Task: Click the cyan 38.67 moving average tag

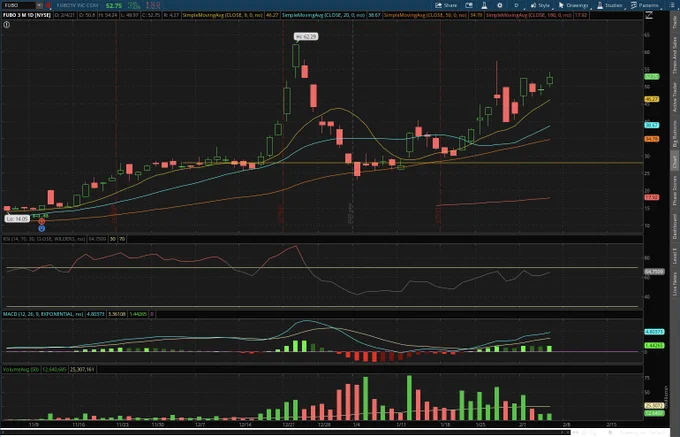Action: pos(652,125)
